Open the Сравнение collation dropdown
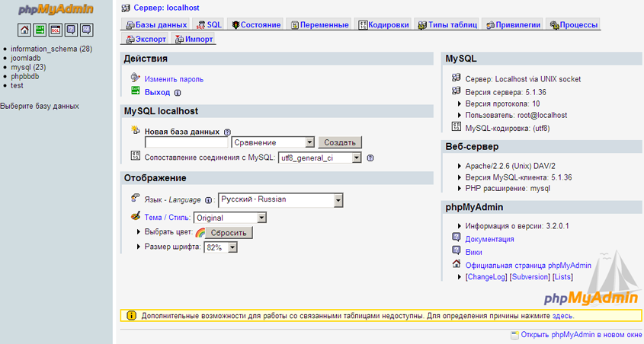644x344 pixels. [273, 142]
